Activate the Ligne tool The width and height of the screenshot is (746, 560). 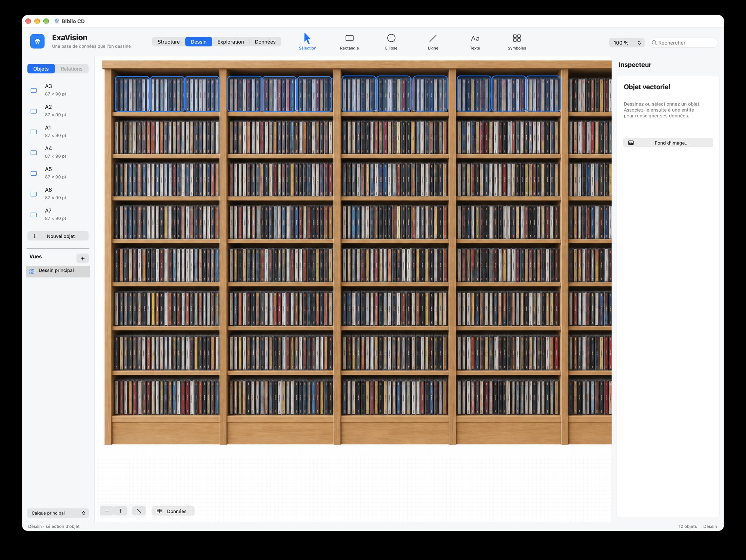(x=433, y=42)
